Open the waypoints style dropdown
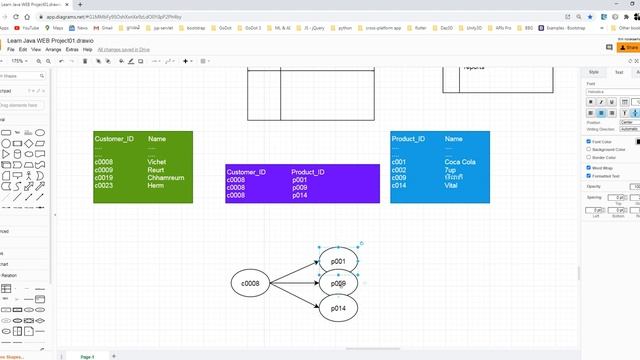 [170, 61]
